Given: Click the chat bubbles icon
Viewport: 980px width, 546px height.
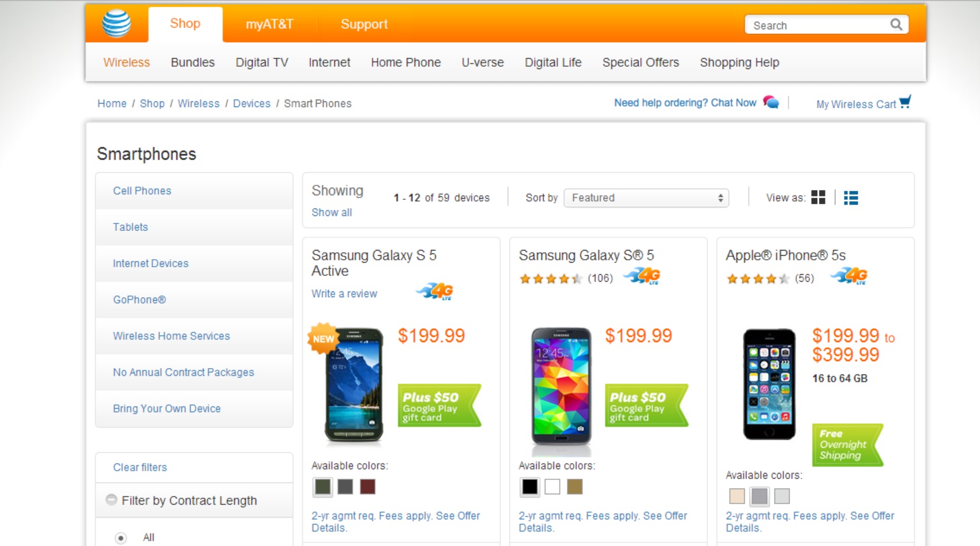Looking at the screenshot, I should [771, 103].
